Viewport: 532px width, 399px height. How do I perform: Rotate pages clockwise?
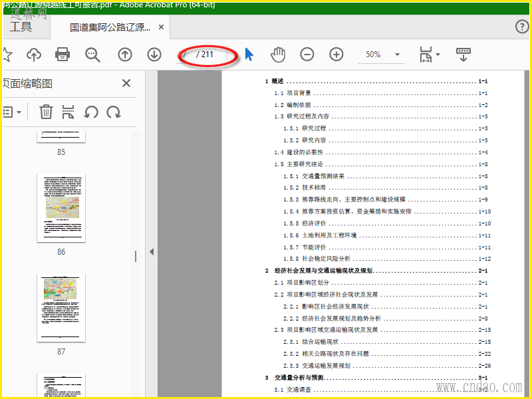pos(114,112)
